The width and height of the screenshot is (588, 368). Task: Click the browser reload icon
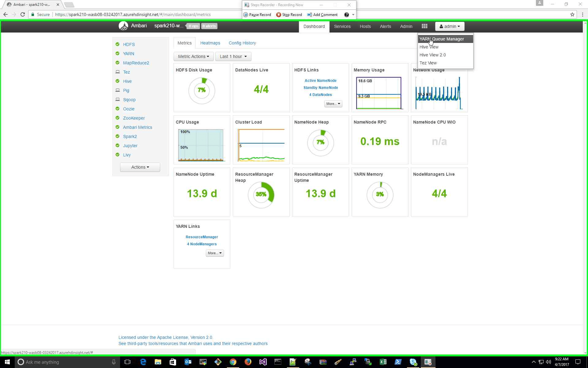pyautogui.click(x=22, y=14)
